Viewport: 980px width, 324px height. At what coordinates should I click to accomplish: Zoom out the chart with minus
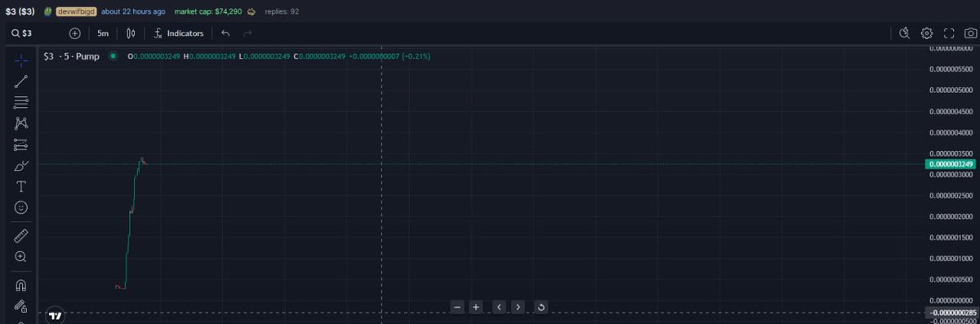tap(457, 307)
